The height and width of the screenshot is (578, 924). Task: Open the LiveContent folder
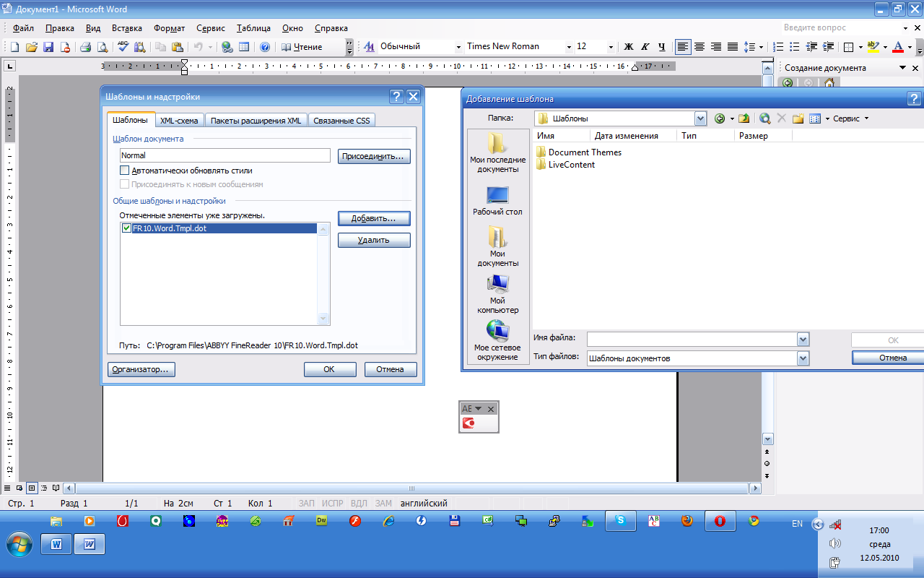pos(565,165)
